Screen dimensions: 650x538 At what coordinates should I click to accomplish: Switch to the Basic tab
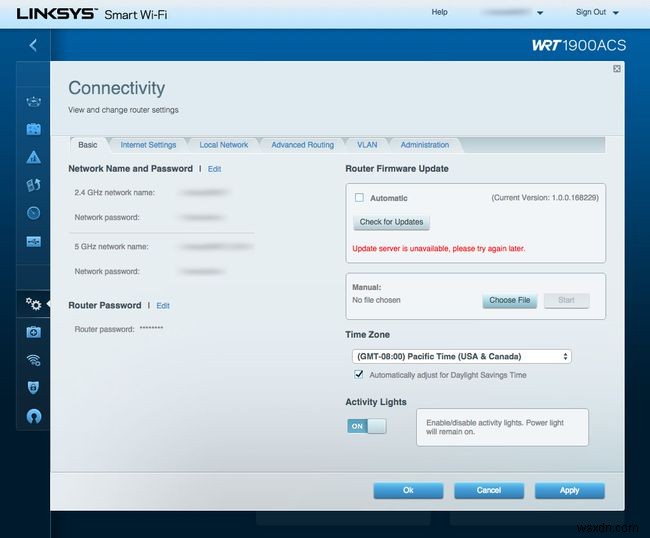point(88,145)
